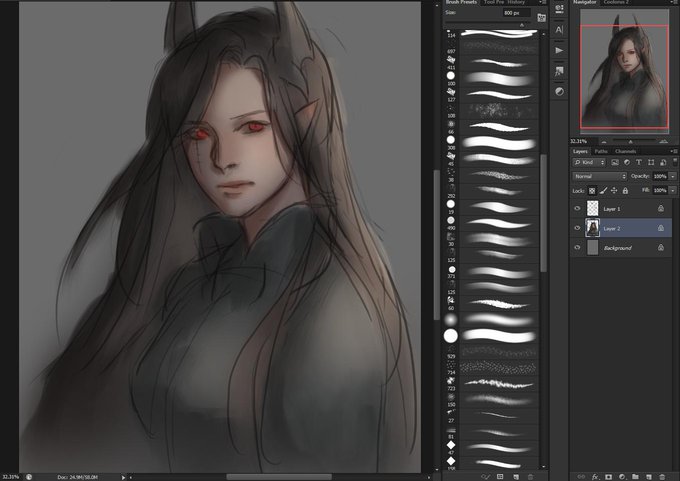Click the brush Size value field
680x481 pixels.
(516, 13)
